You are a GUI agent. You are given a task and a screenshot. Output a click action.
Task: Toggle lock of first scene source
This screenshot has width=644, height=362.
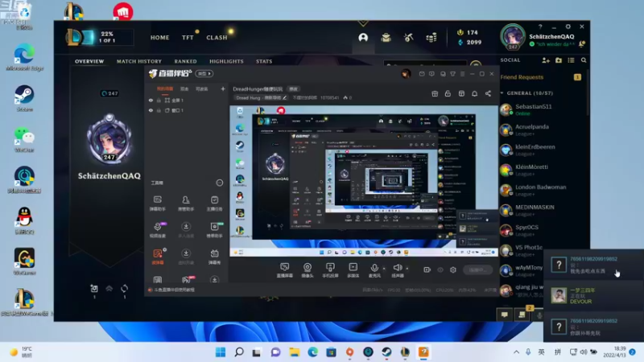coord(159,100)
